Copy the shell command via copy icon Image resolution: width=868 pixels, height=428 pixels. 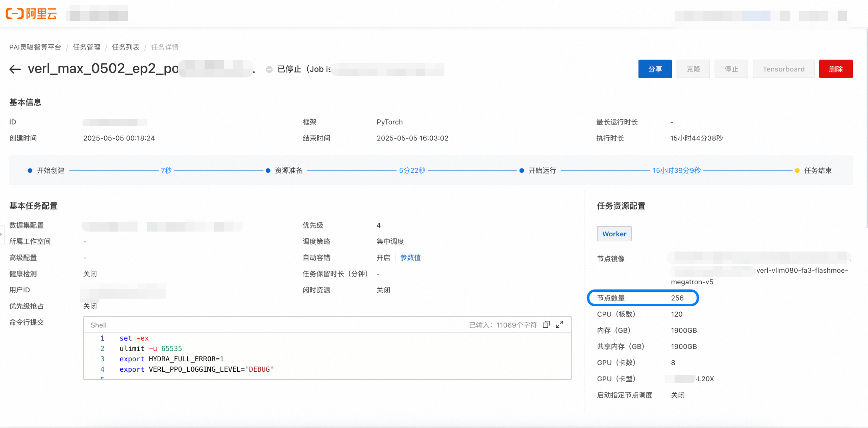546,325
